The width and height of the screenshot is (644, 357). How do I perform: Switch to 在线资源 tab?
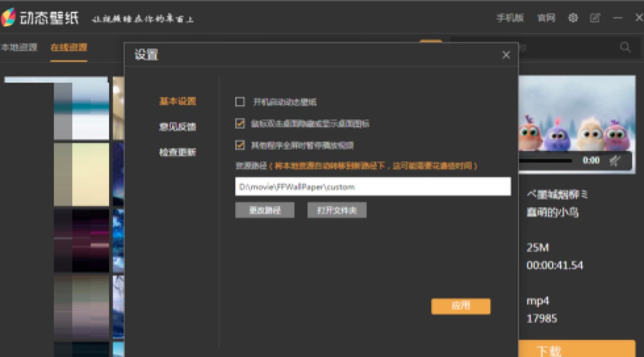68,47
